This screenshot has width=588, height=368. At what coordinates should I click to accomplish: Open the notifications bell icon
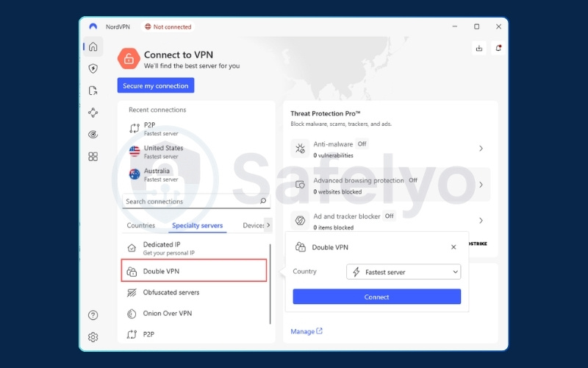(x=498, y=48)
